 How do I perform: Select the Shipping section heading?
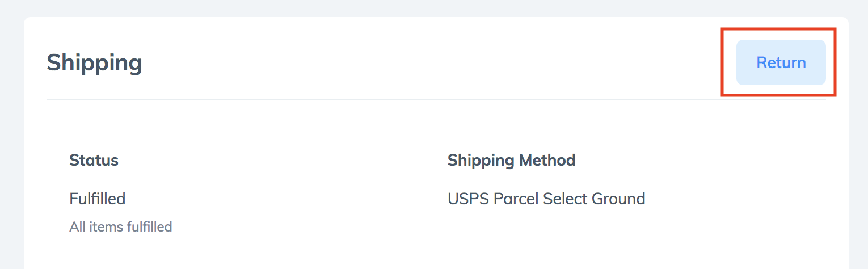94,63
